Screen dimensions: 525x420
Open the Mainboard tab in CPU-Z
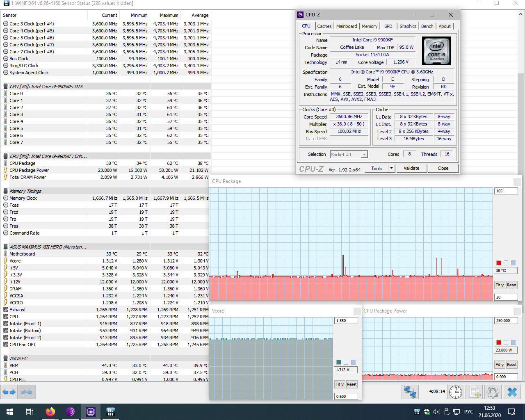(347, 26)
